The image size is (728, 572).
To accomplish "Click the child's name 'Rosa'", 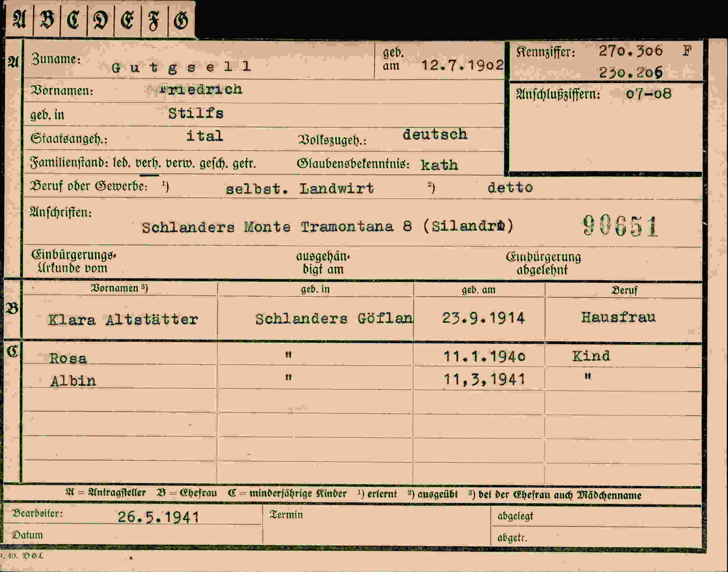I will pyautogui.click(x=68, y=358).
